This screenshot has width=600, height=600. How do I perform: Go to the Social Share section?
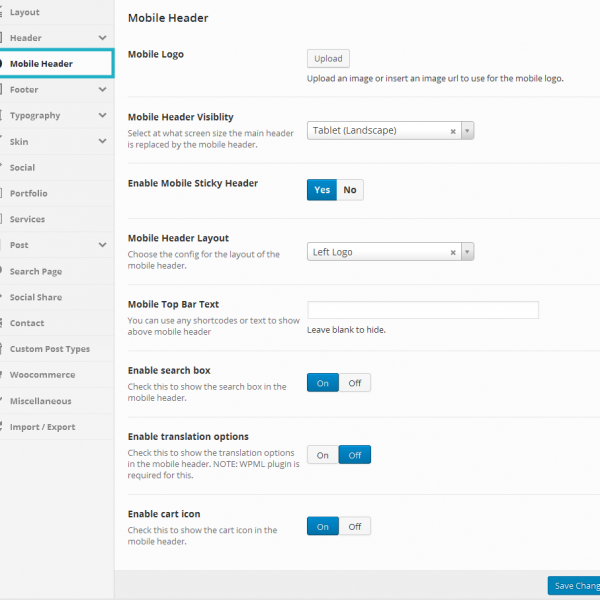point(36,297)
